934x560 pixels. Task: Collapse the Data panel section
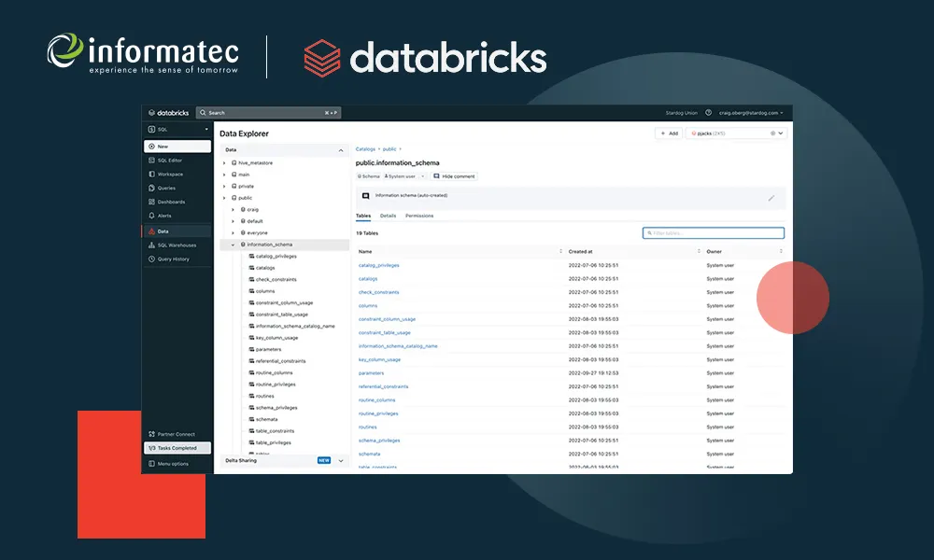(x=341, y=150)
